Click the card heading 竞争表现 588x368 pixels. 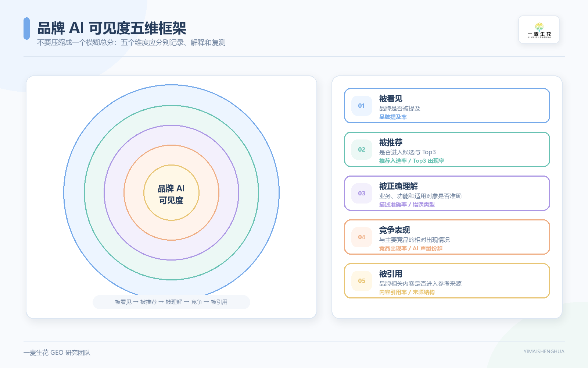(394, 230)
